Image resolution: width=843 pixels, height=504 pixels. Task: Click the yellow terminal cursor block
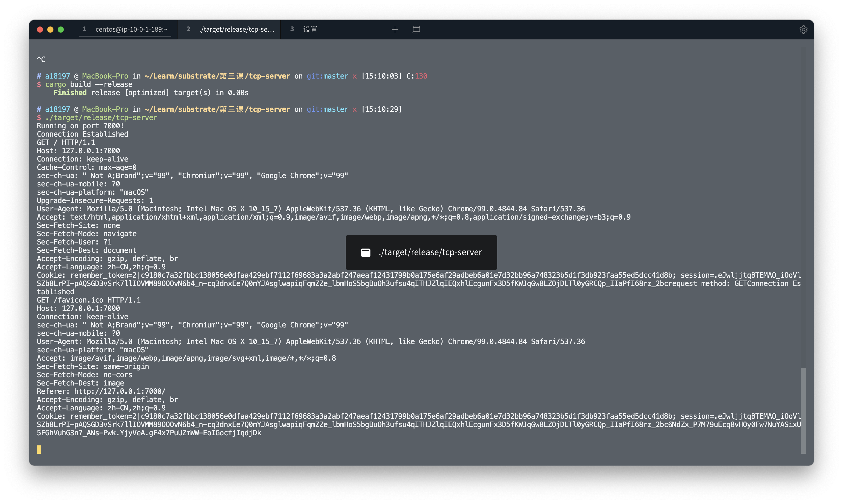[39, 449]
